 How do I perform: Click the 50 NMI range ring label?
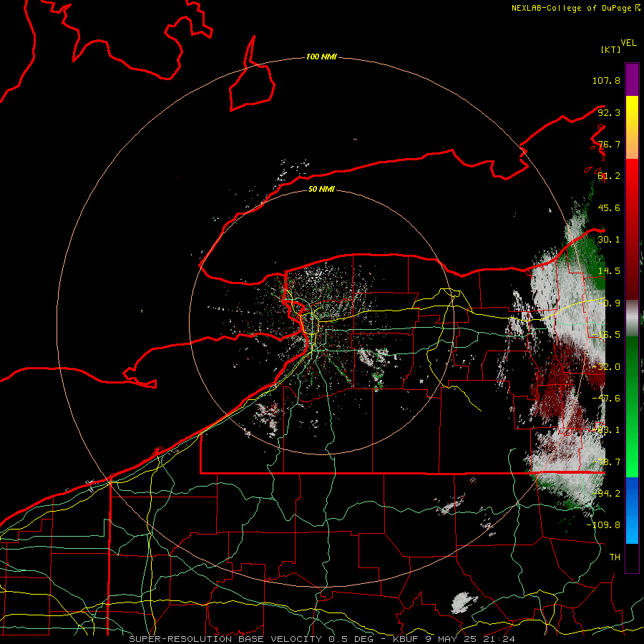[x=321, y=190]
